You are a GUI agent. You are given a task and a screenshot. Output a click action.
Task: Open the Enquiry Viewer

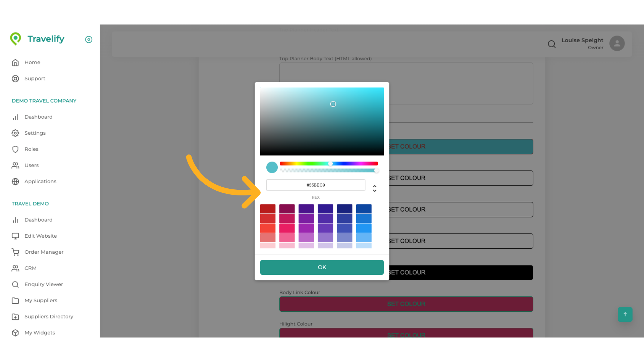(x=44, y=284)
